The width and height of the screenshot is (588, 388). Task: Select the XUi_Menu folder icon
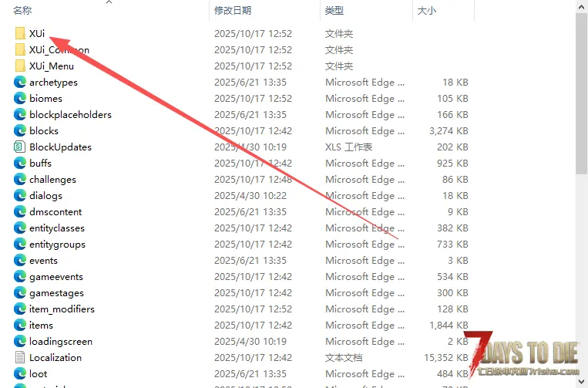click(20, 66)
